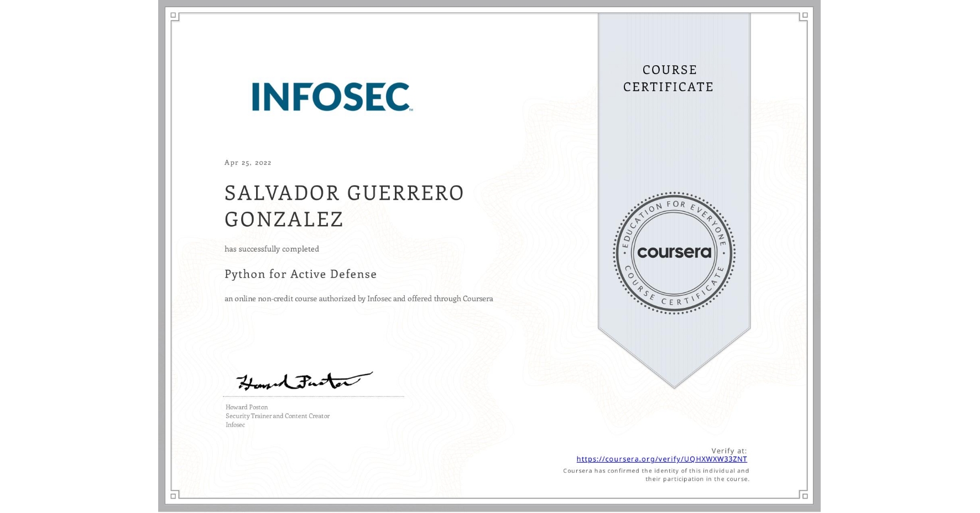Expand the Infosec credentials block
This screenshot has width=980, height=513.
point(277,416)
